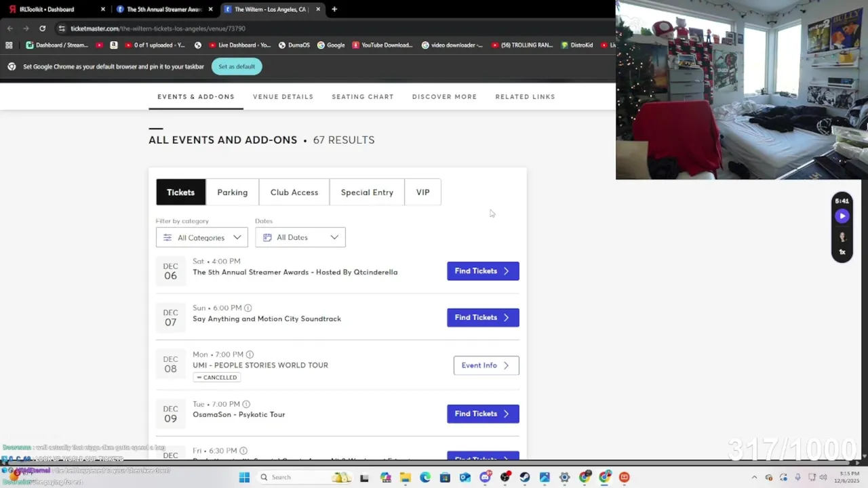Click the purple play button in overlay widget
This screenshot has width=868, height=488.
tap(842, 216)
